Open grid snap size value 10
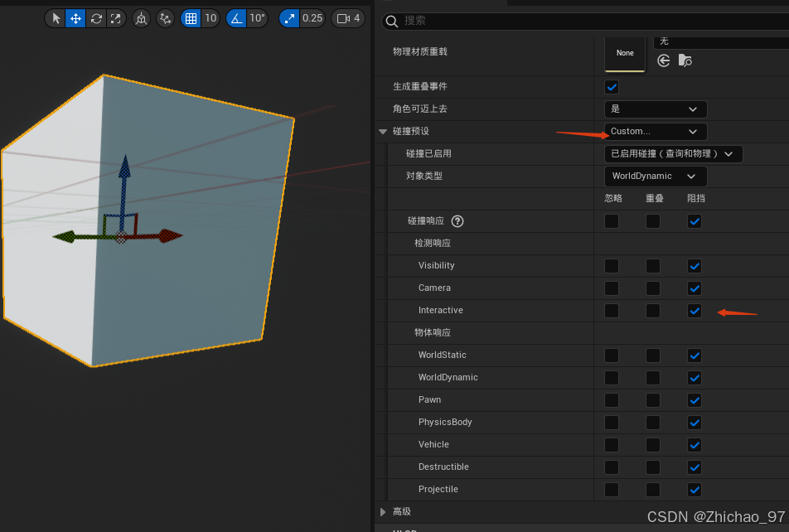789x532 pixels. coord(211,18)
